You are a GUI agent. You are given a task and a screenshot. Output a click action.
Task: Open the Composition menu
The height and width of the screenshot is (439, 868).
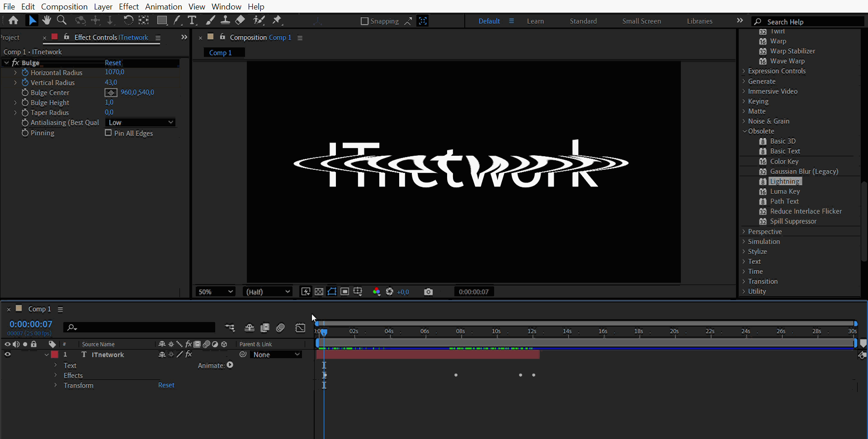click(64, 6)
